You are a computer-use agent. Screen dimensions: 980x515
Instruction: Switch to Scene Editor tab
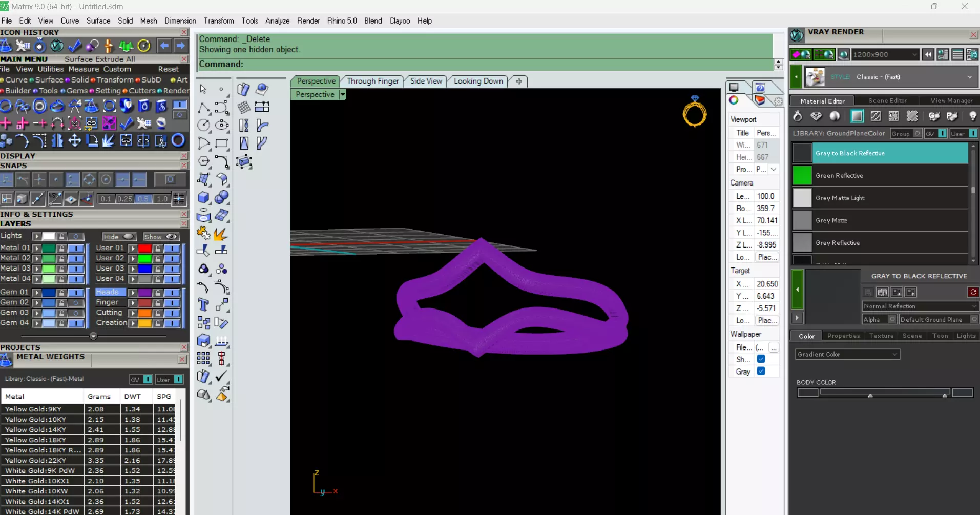pyautogui.click(x=887, y=101)
